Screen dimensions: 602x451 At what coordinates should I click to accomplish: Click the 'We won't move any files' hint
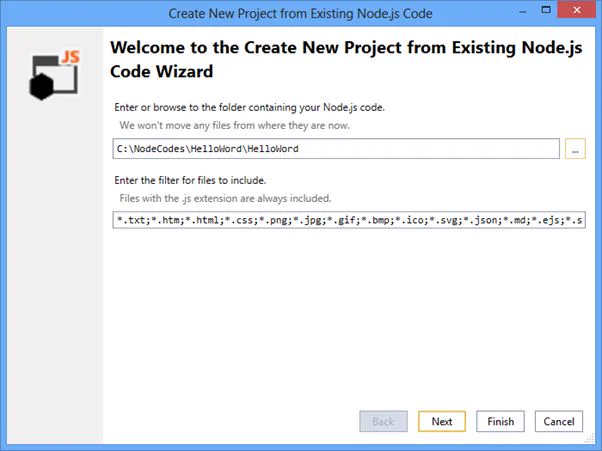point(234,125)
